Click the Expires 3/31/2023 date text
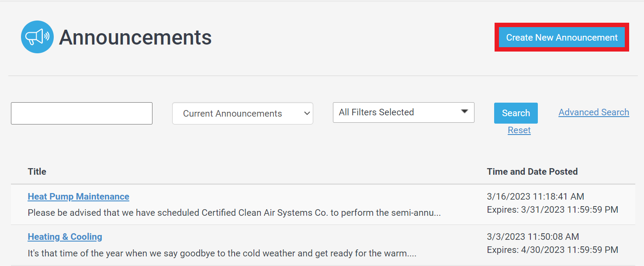644x266 pixels. pos(552,210)
